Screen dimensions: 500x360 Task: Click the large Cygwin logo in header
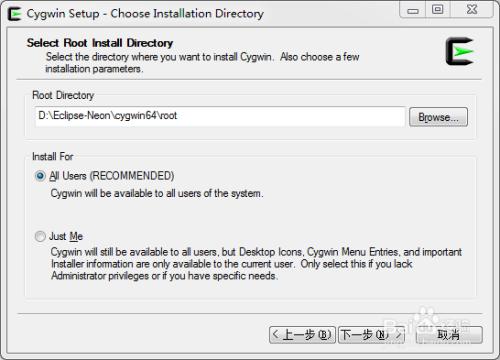pyautogui.click(x=460, y=51)
